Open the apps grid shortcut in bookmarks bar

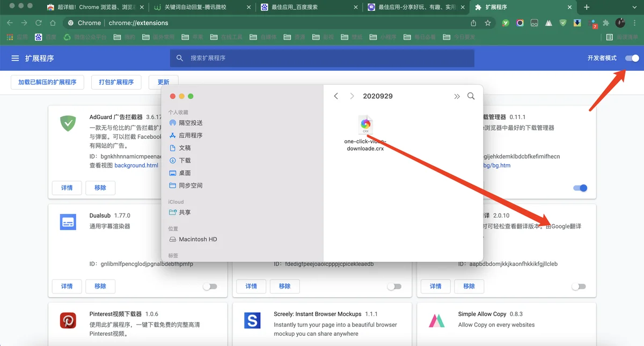point(17,38)
